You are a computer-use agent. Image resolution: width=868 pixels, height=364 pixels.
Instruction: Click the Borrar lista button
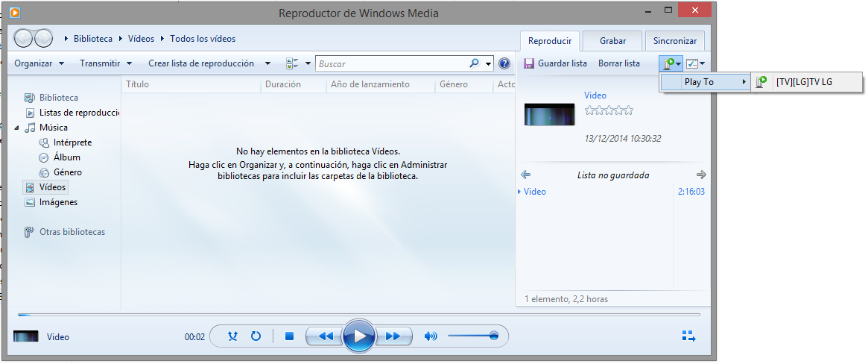619,63
